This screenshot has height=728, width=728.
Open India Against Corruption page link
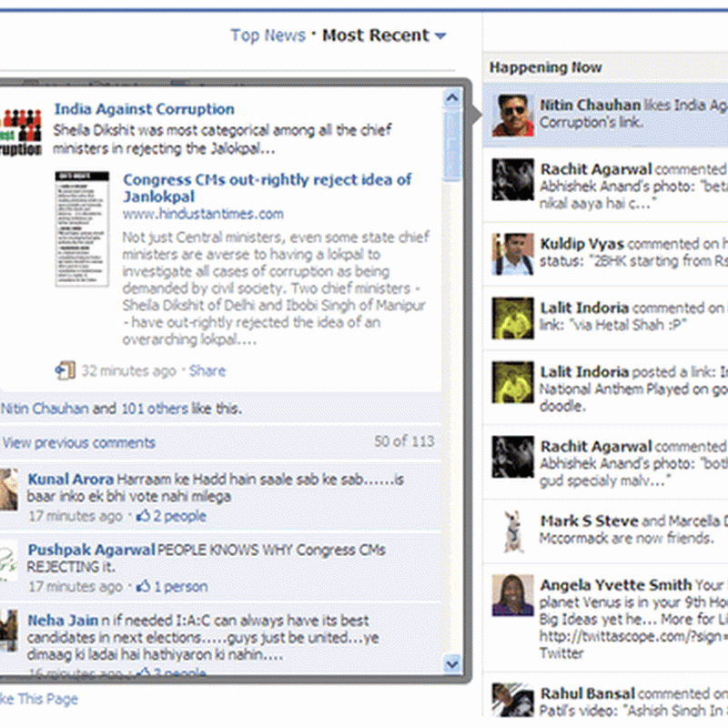click(x=145, y=108)
